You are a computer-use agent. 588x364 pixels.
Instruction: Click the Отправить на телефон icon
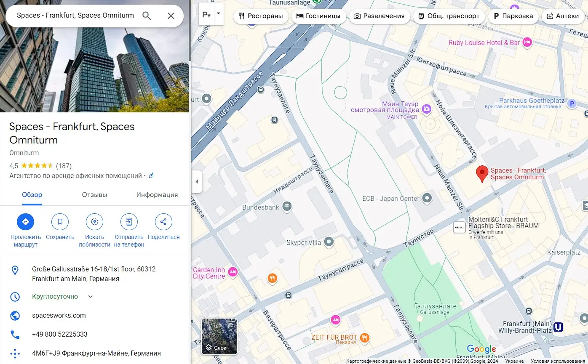tap(129, 222)
